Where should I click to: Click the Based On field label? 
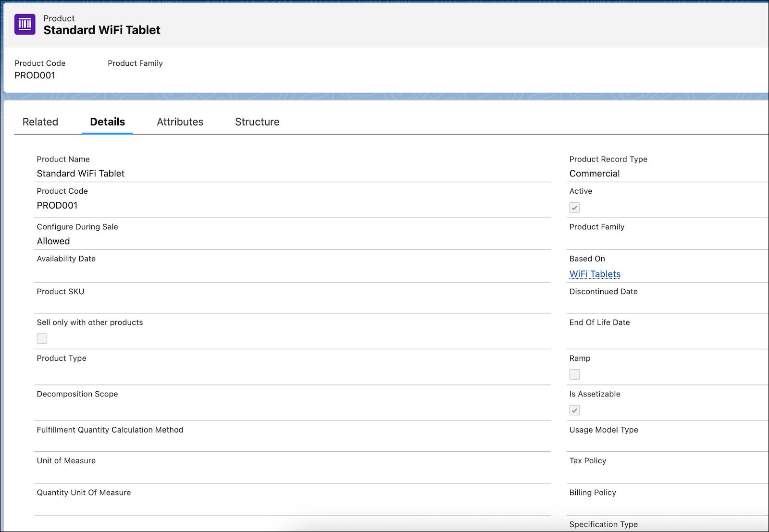click(587, 259)
